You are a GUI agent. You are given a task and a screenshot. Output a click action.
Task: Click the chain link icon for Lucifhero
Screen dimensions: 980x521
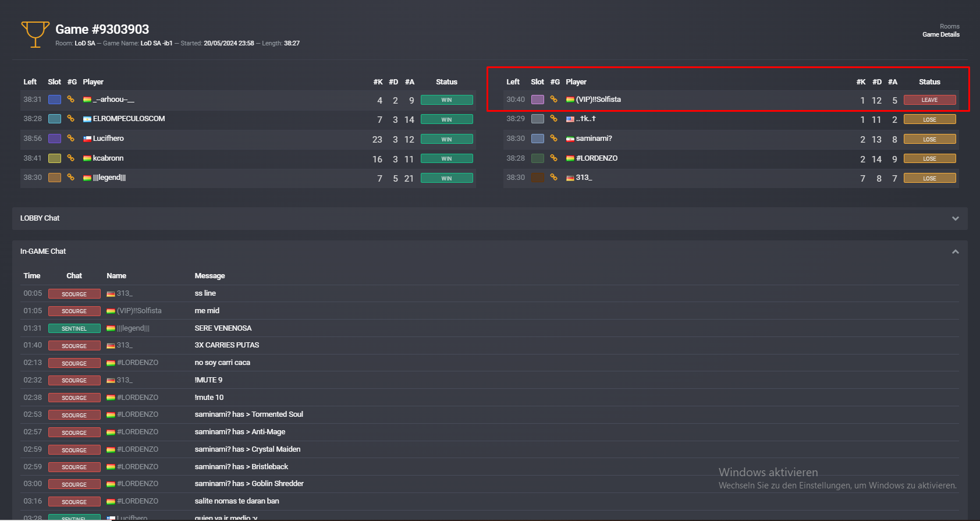(70, 139)
